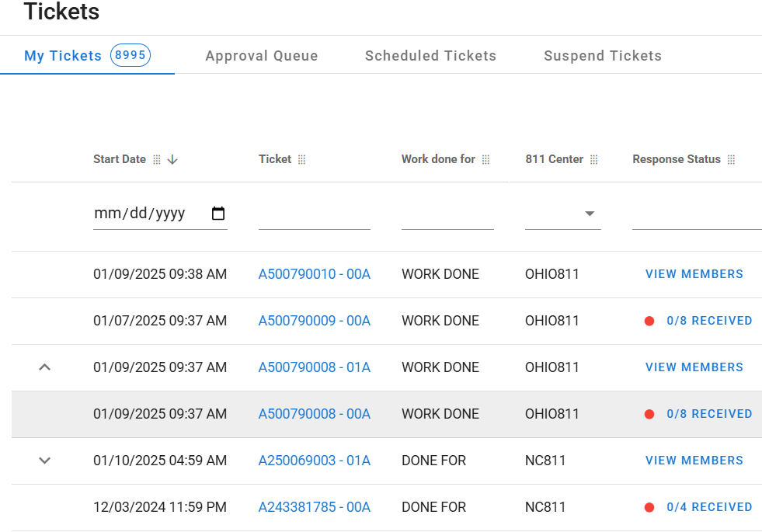
Task: Open the Work done for column menu icon
Action: pyautogui.click(x=486, y=160)
